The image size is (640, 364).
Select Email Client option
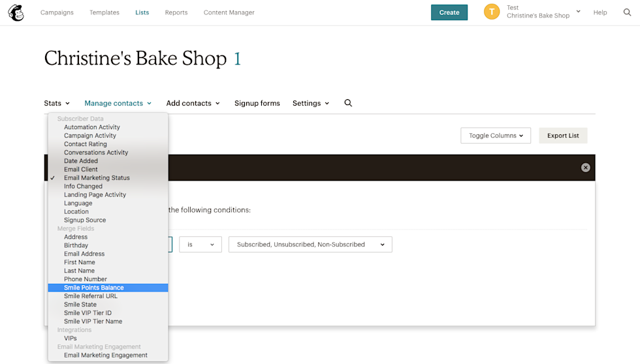pos(108,170)
